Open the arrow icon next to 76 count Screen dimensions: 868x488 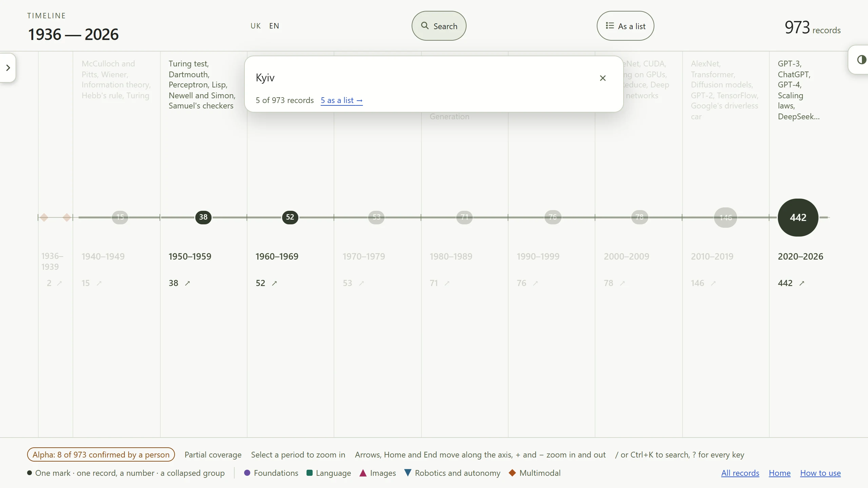pos(535,283)
